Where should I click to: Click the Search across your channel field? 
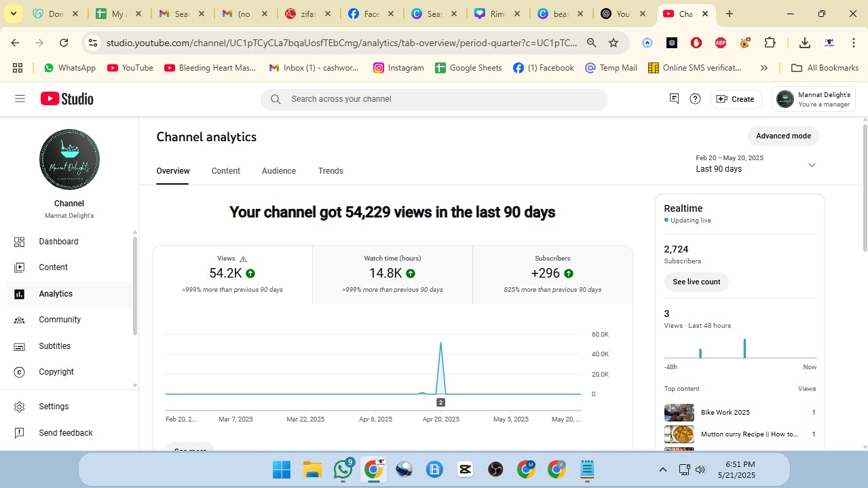tap(434, 99)
